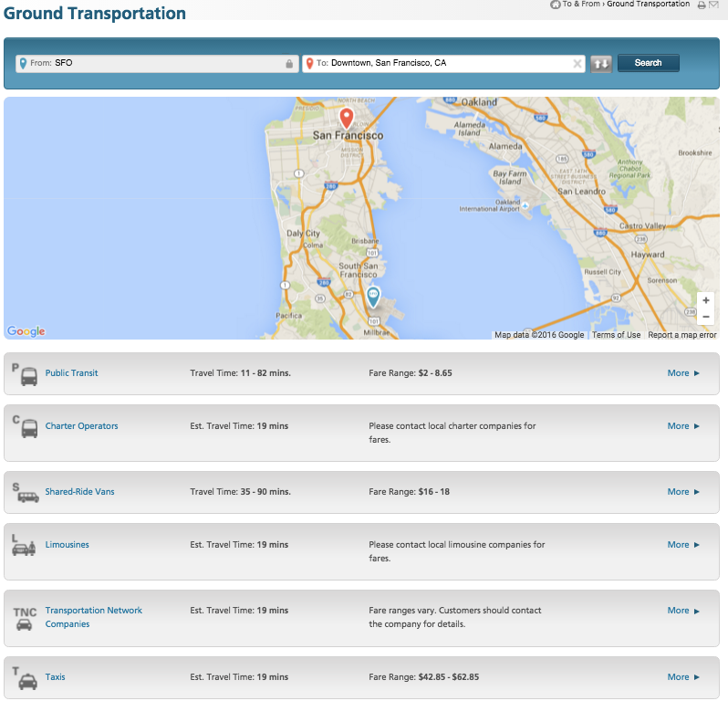Click Report a map error
The width and height of the screenshot is (728, 701).
click(x=682, y=335)
